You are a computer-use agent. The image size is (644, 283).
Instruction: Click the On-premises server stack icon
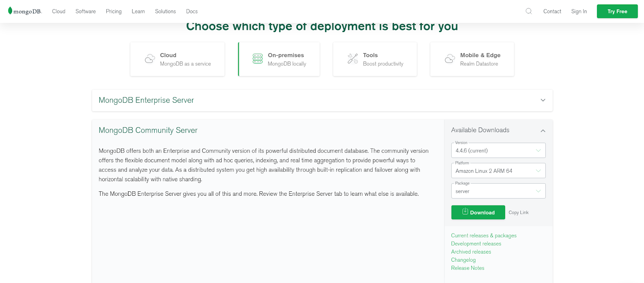(x=258, y=59)
